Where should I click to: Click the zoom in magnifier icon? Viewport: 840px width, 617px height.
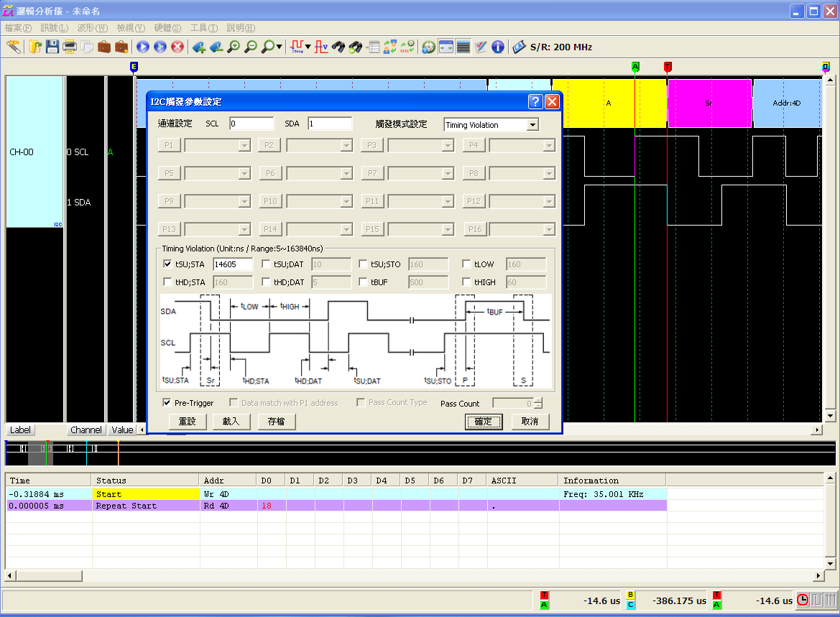(x=233, y=47)
